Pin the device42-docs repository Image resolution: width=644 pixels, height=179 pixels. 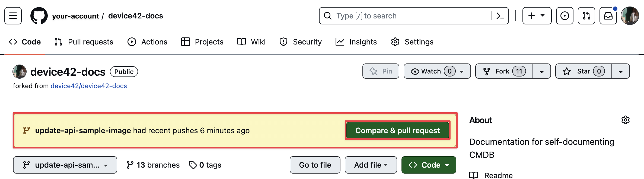tap(381, 71)
